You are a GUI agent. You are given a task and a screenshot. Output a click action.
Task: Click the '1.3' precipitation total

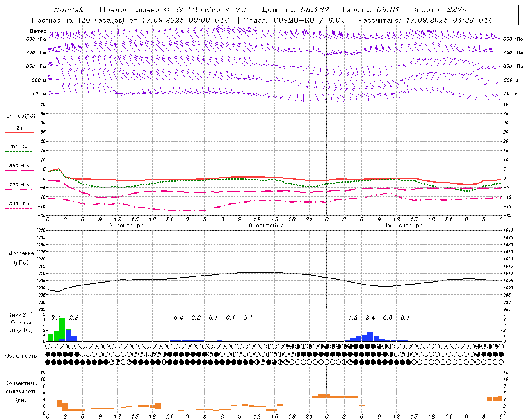353,318
